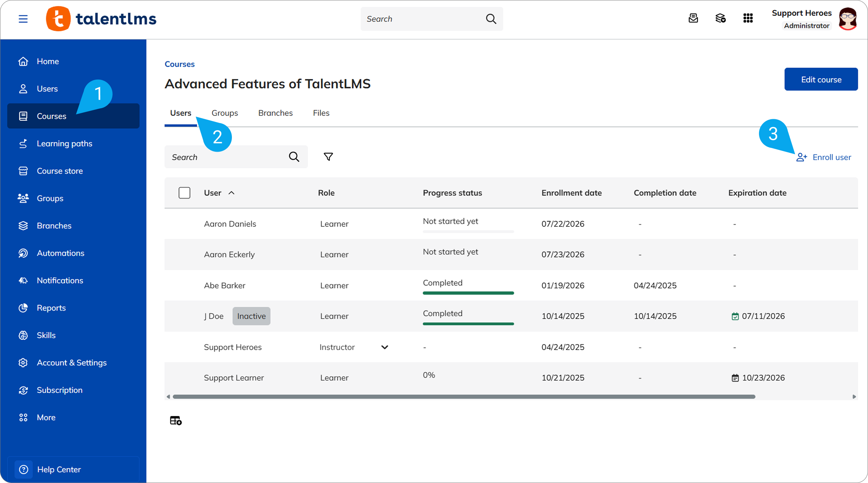Follow the Courses breadcrumb link

(x=179, y=64)
